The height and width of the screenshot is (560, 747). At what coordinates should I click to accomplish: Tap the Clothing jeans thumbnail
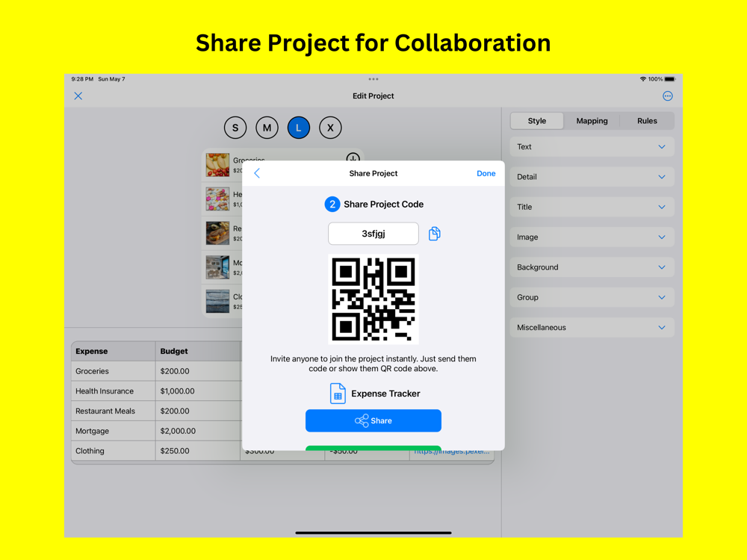click(217, 302)
